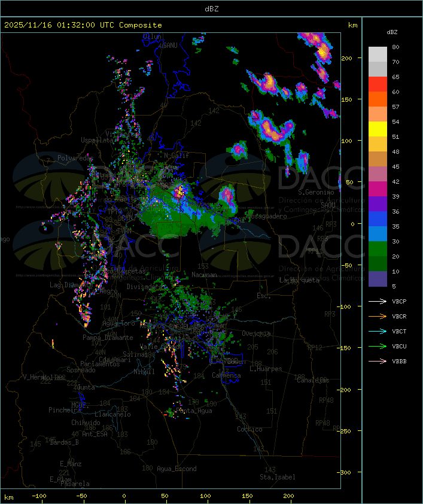Click the -100 tick on horizontal axis
The width and height of the screenshot is (423, 504).
tap(39, 496)
